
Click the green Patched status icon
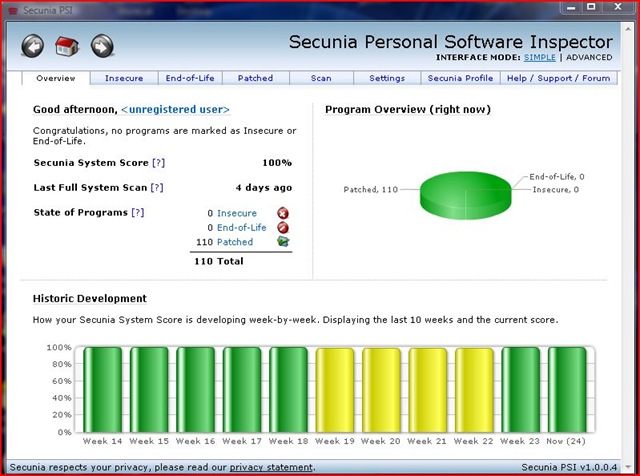pos(283,242)
